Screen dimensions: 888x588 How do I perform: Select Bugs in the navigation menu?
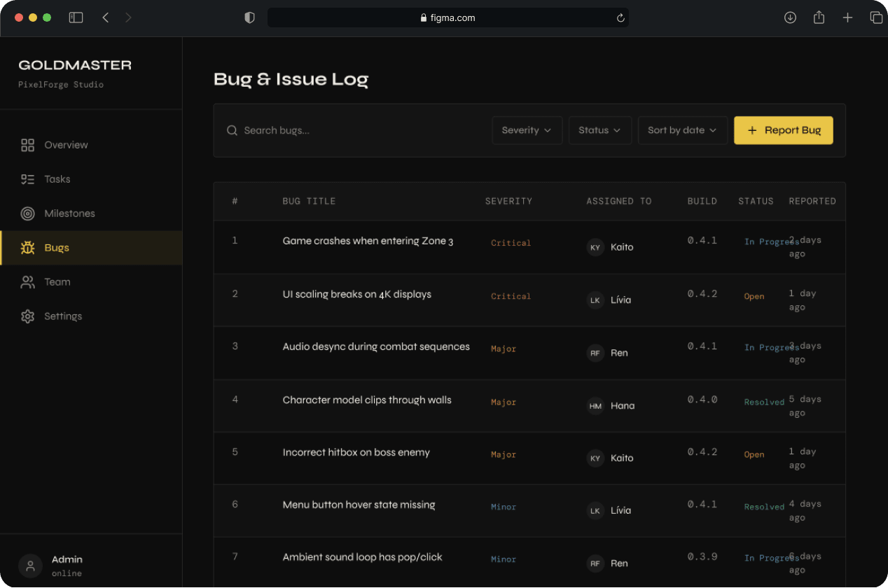(x=56, y=247)
